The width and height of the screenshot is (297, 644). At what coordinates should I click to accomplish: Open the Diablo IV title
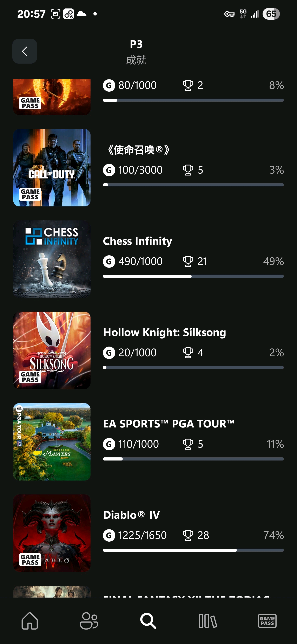click(x=131, y=515)
